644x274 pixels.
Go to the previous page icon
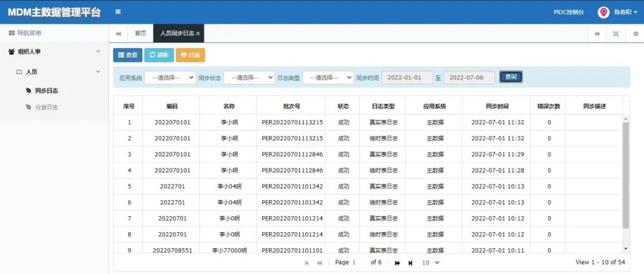320,263
